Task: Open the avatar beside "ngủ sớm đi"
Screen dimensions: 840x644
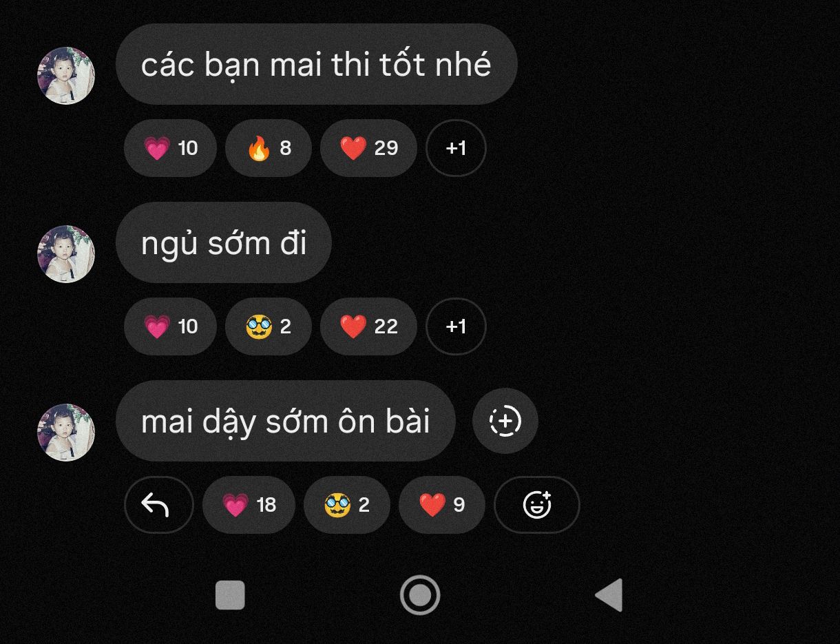Action: click(66, 254)
